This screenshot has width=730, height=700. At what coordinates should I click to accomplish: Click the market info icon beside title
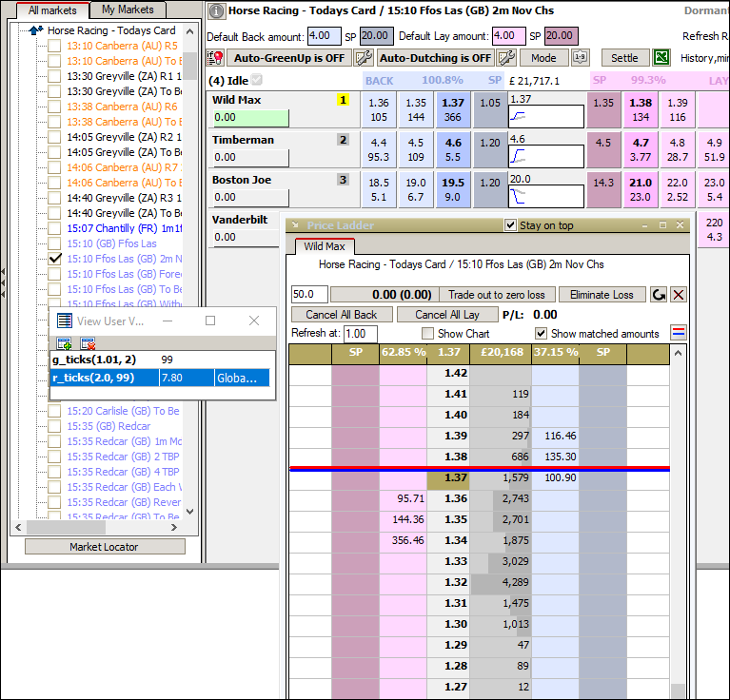pyautogui.click(x=216, y=11)
